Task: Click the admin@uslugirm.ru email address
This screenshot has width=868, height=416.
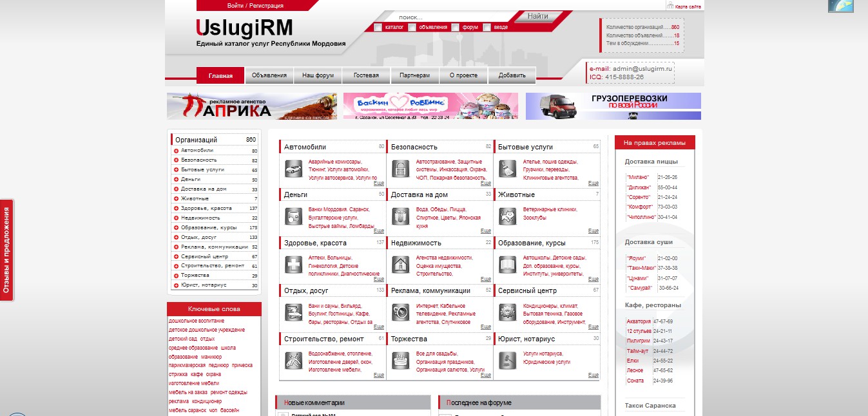Action: 642,68
